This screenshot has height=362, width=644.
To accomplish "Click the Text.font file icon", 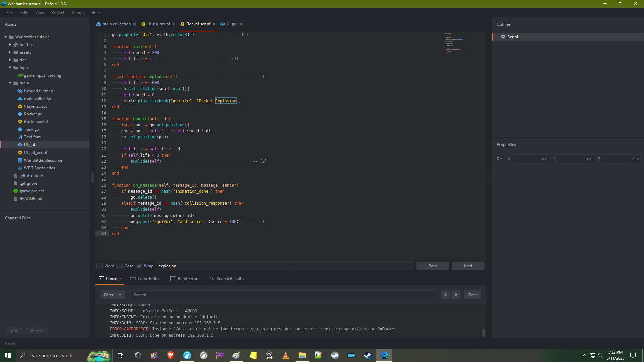I will coord(20,137).
